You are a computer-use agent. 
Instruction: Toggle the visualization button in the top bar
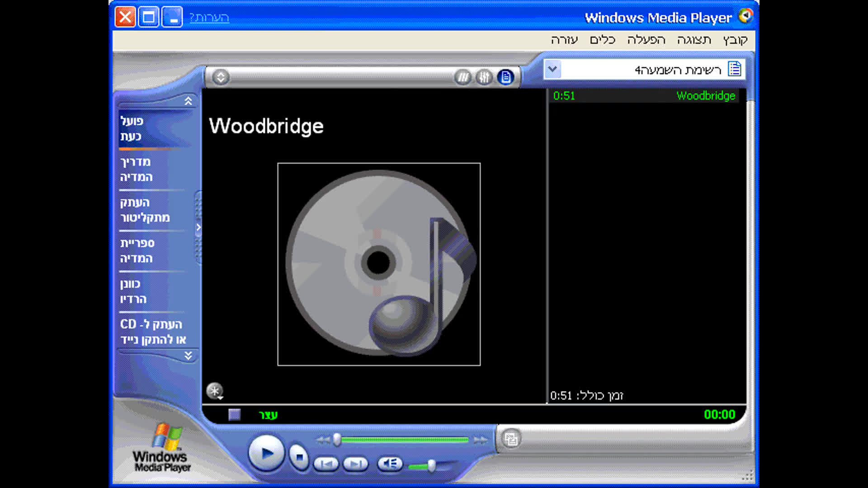[x=463, y=77]
